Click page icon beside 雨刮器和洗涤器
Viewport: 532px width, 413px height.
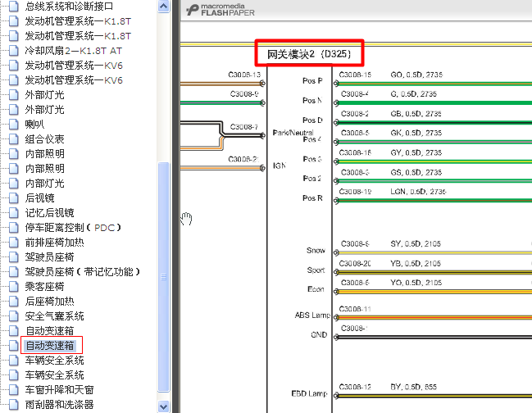(x=14, y=404)
